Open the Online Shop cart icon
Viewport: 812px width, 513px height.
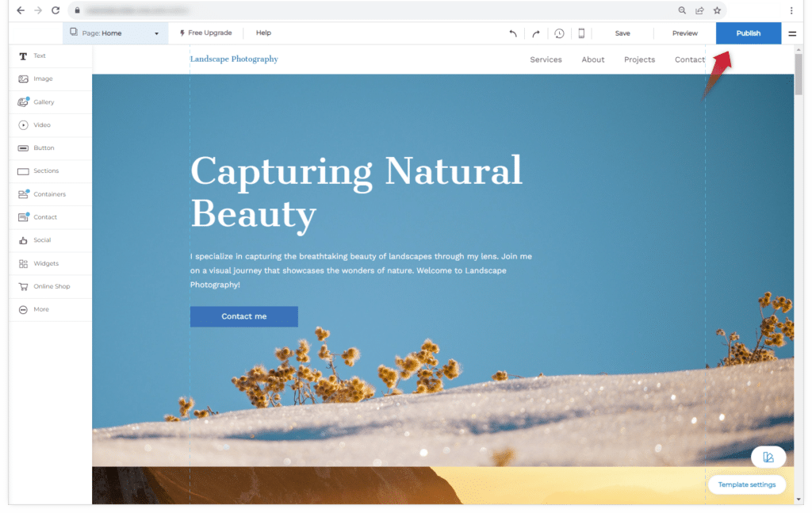coord(23,286)
